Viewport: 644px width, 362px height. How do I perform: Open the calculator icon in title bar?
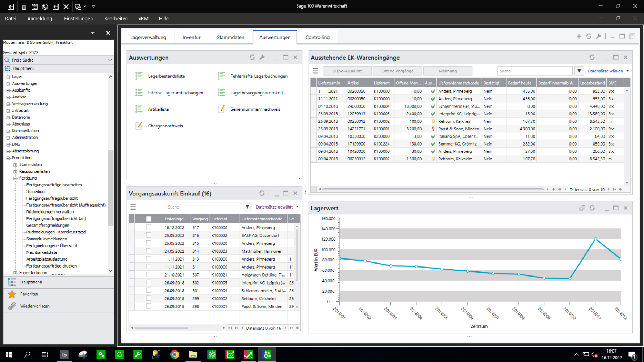pos(24,6)
